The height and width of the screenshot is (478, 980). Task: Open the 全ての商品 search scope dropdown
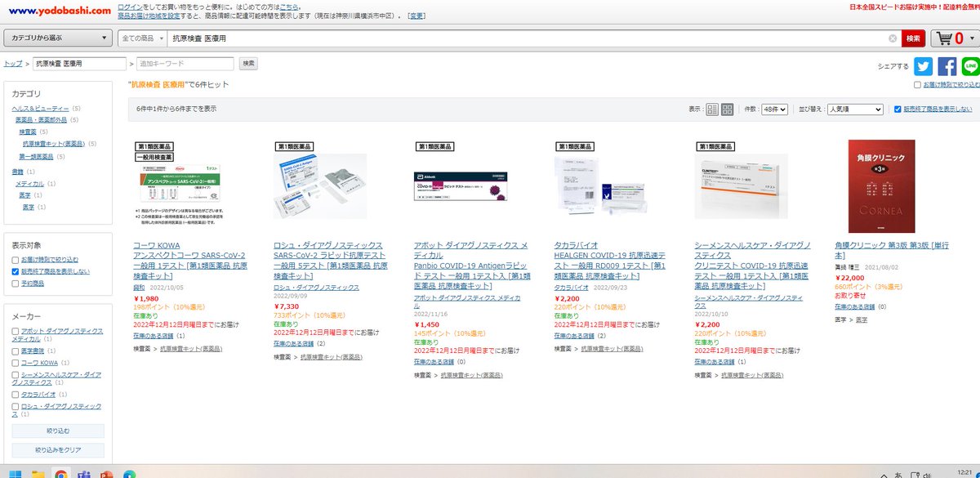tap(142, 38)
